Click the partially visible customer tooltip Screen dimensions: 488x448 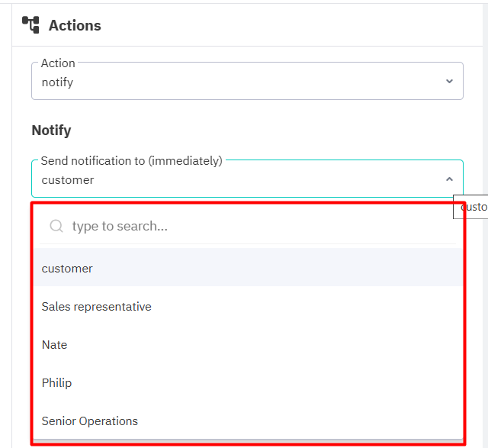click(x=473, y=207)
